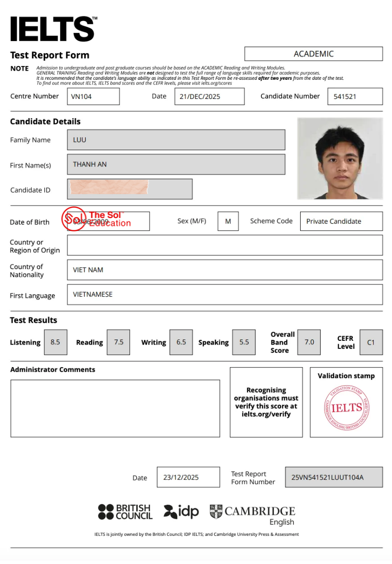Click issue date field 23/12/2025
This screenshot has width=392, height=564.
pyautogui.click(x=188, y=477)
